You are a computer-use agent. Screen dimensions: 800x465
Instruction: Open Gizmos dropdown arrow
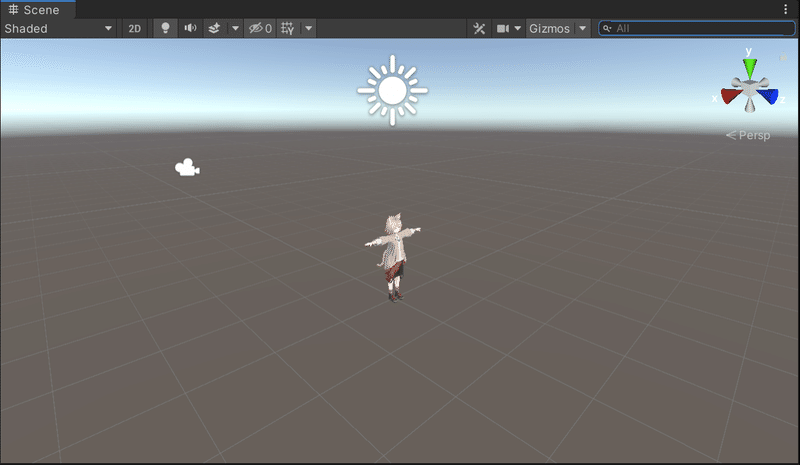[x=583, y=29]
